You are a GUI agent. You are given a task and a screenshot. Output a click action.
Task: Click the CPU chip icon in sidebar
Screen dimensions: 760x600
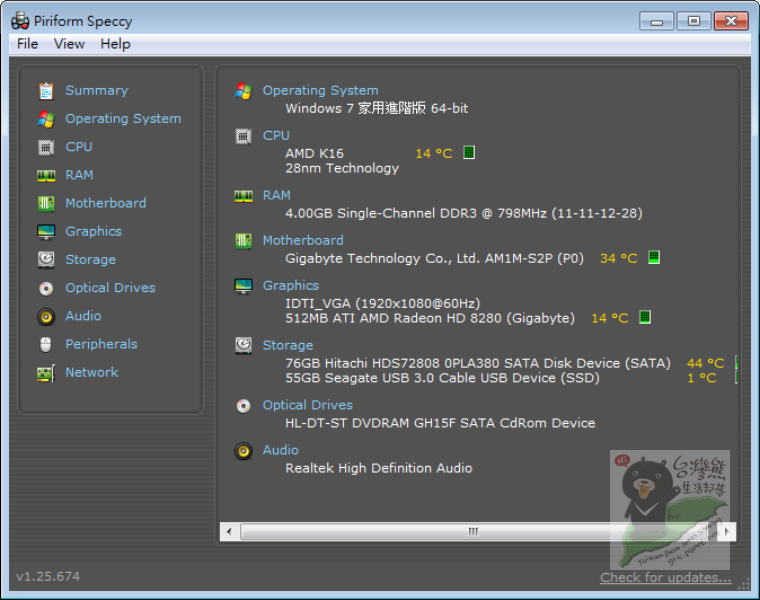pos(46,147)
